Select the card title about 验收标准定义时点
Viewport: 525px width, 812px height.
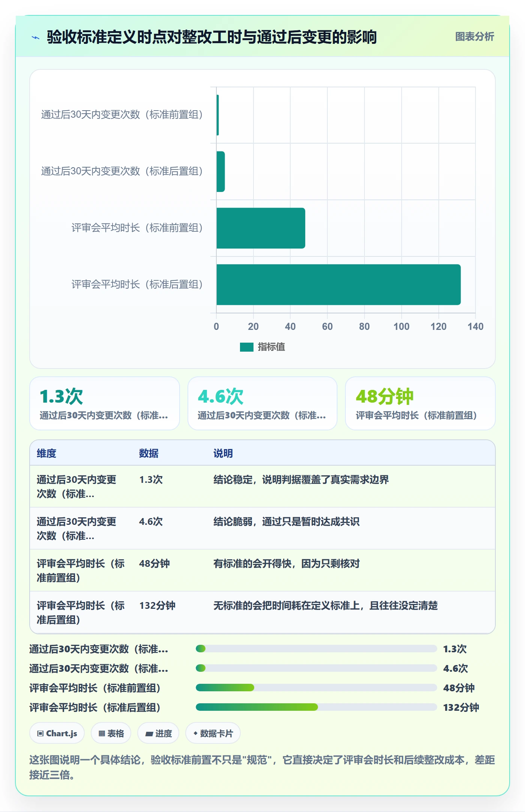point(212,37)
